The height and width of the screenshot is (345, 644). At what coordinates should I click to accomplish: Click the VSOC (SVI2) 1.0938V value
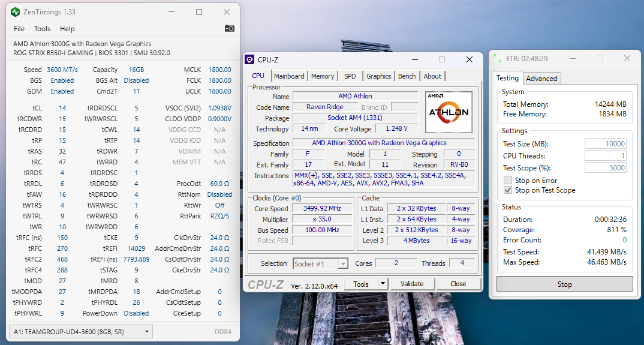[x=219, y=108]
